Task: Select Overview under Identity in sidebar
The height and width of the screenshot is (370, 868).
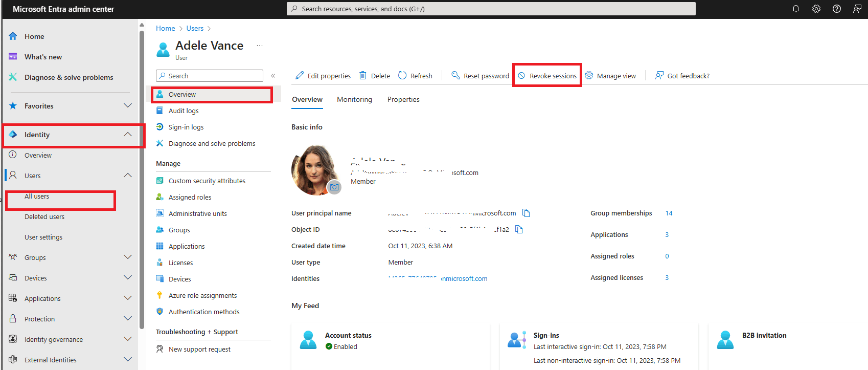Action: pyautogui.click(x=38, y=155)
